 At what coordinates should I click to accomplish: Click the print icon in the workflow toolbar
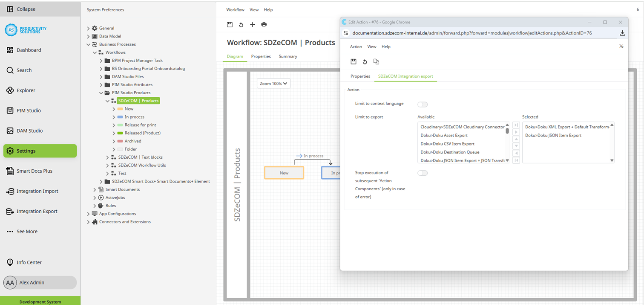pos(264,25)
